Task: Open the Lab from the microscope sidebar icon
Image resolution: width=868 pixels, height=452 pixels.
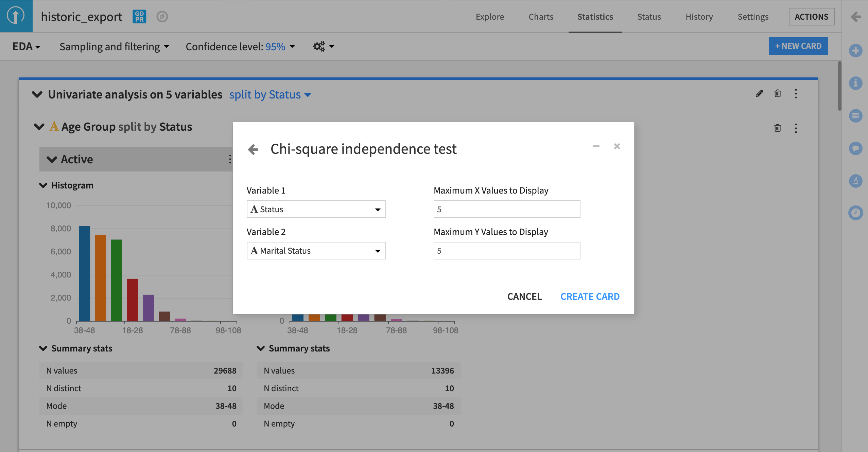Action: pyautogui.click(x=856, y=181)
